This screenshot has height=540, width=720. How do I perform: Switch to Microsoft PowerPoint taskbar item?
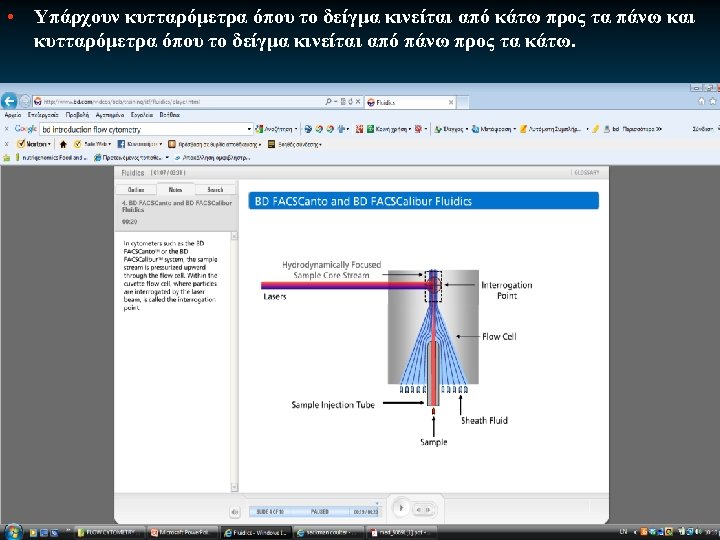tap(183, 533)
